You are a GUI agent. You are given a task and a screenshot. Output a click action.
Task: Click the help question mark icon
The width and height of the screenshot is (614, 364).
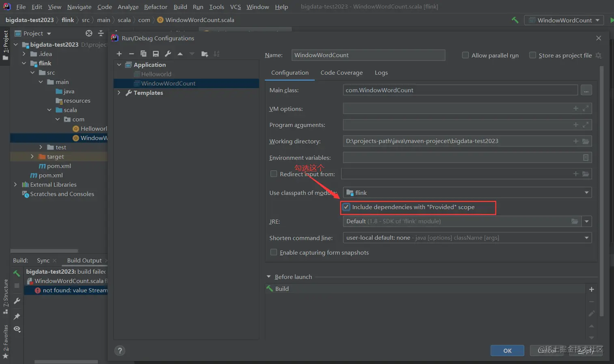pos(119,351)
